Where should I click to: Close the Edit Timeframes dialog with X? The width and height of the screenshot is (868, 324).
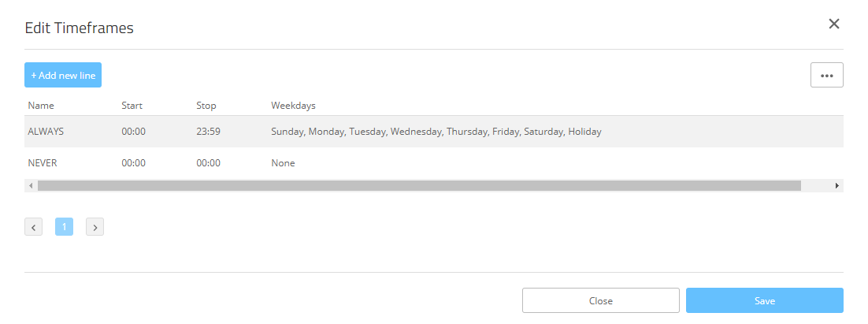[x=834, y=24]
